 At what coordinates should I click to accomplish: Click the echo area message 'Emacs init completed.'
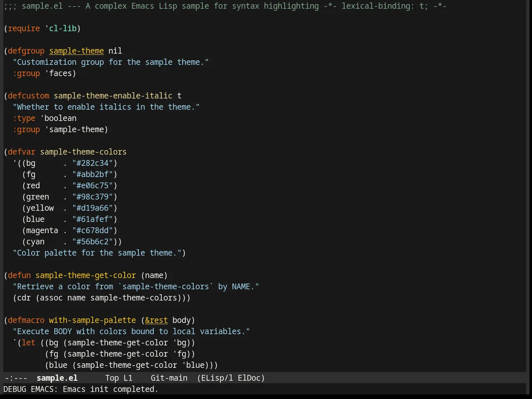[x=111, y=389]
